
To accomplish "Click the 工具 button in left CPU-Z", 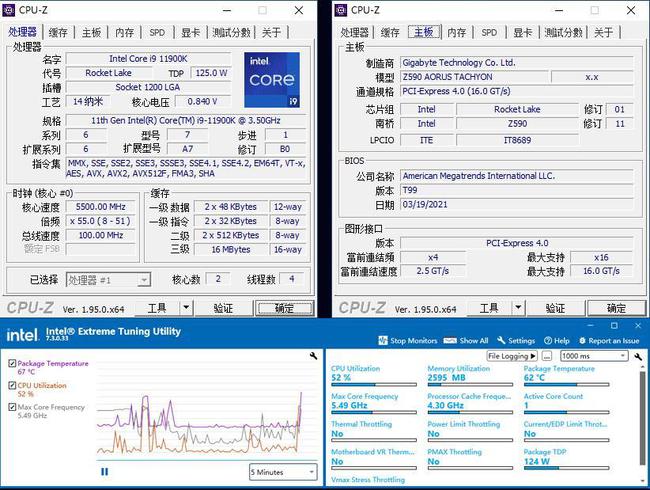I will (x=157, y=308).
